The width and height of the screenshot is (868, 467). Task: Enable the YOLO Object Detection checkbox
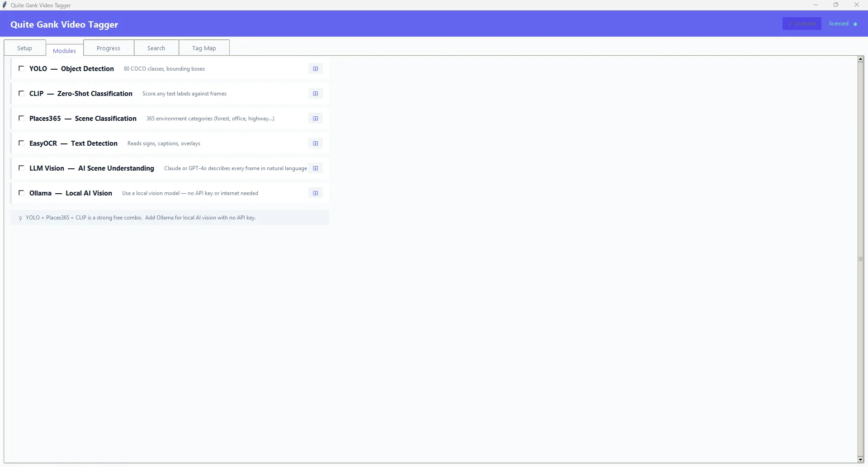point(21,68)
